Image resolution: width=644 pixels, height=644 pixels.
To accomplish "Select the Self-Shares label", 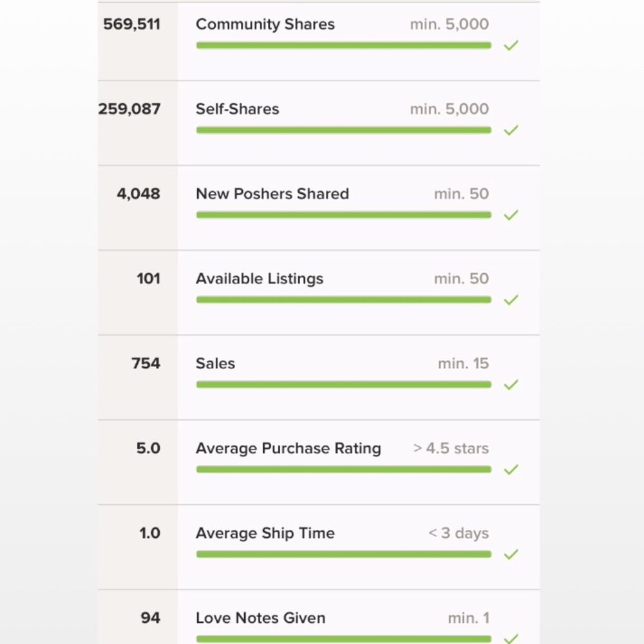I will pos(238,109).
